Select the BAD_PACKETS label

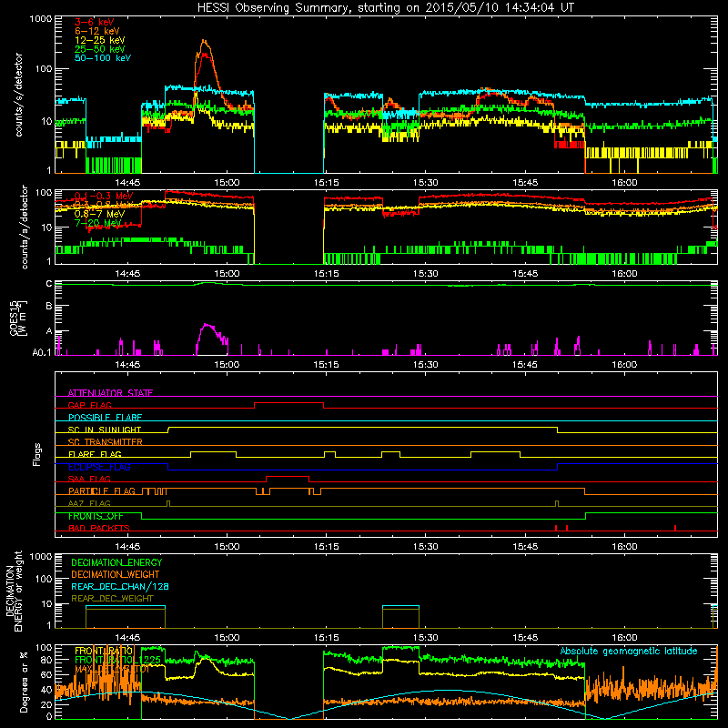(x=99, y=528)
